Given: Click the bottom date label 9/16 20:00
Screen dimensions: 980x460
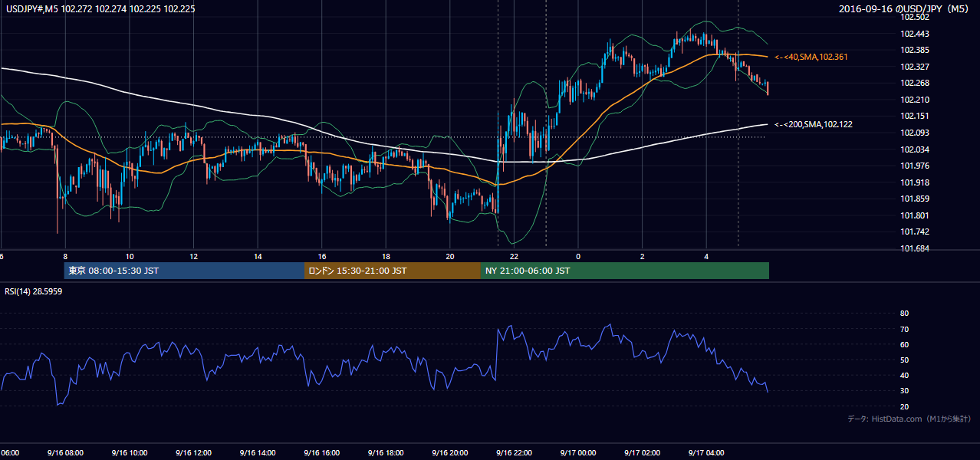Looking at the screenshot, I should [450, 453].
